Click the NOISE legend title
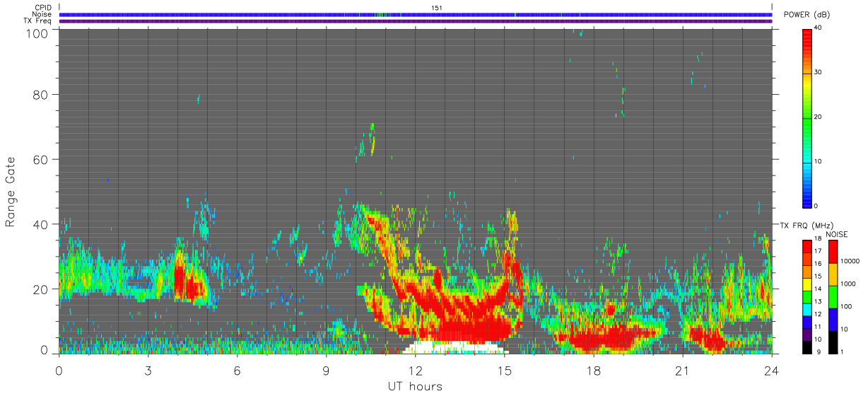868x401 pixels. pos(837,234)
